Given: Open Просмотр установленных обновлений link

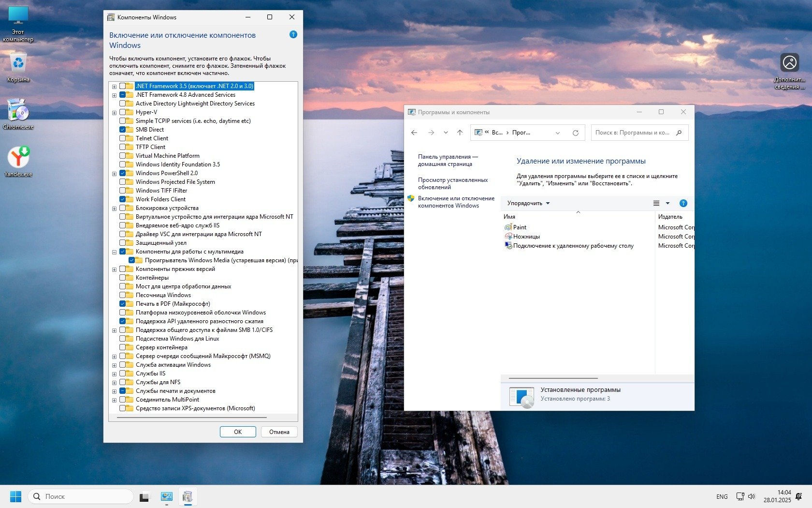Looking at the screenshot, I should [x=452, y=183].
